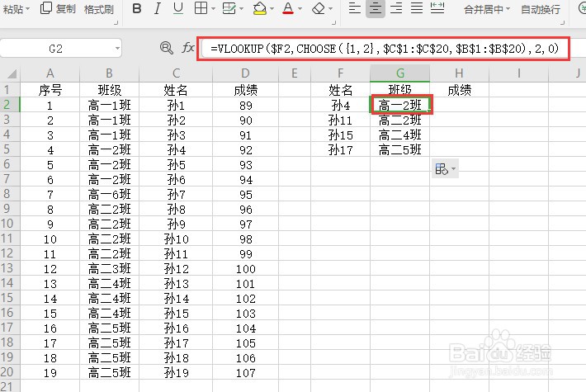
Task: Apply red font color
Action: pos(288,8)
